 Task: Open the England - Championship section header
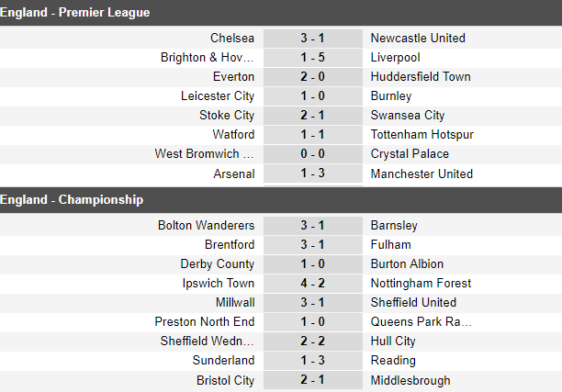pyautogui.click(x=281, y=200)
